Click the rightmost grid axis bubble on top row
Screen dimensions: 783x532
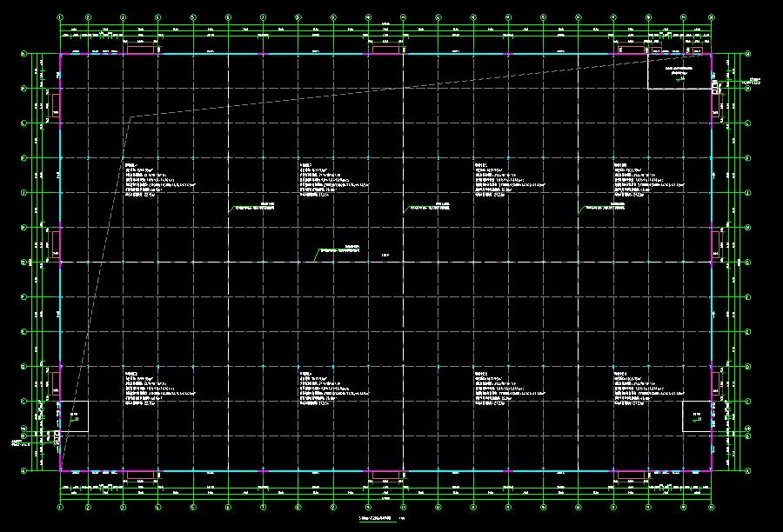click(711, 17)
